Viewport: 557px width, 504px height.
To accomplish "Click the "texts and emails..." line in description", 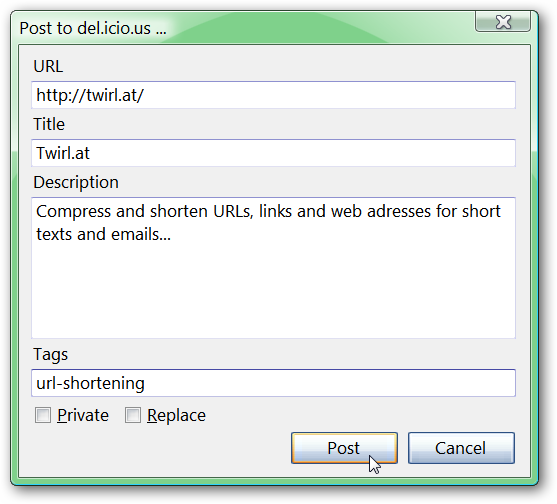I will pyautogui.click(x=103, y=234).
